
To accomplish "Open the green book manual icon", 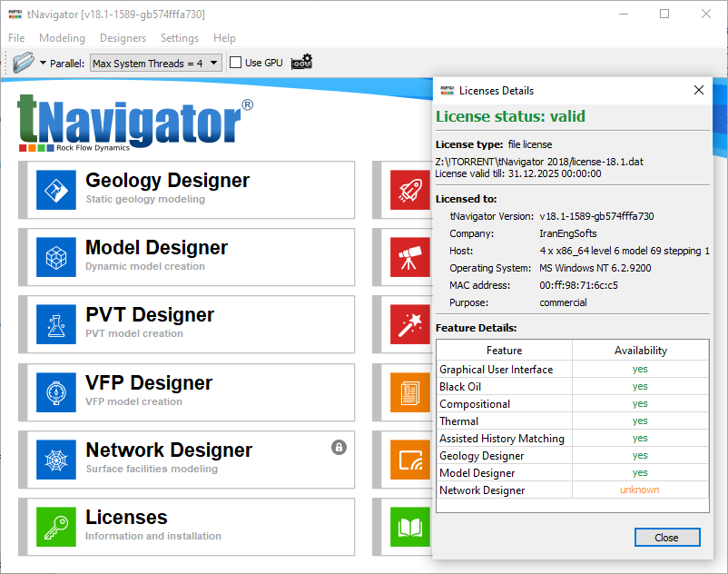I will [x=410, y=527].
